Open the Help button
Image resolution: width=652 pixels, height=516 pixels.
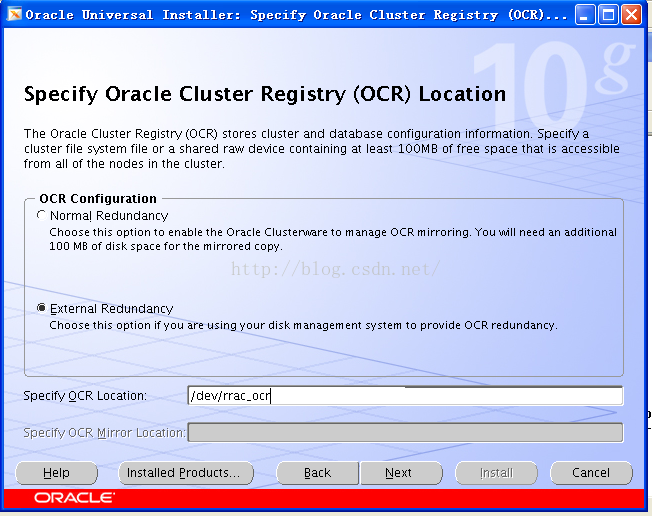[x=57, y=473]
